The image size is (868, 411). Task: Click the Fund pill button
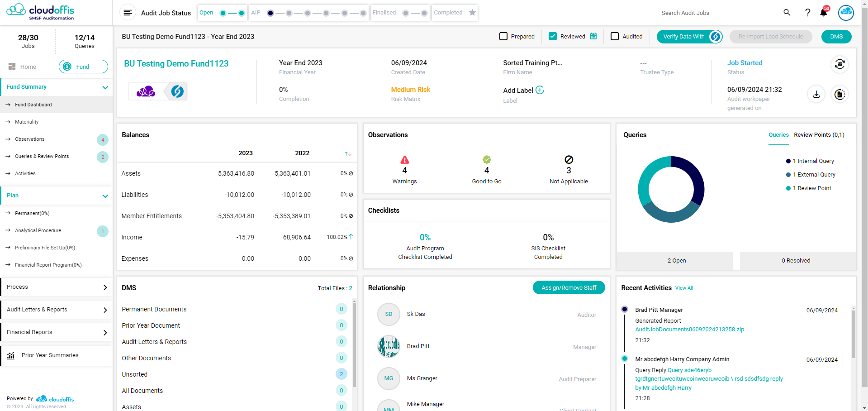point(83,67)
